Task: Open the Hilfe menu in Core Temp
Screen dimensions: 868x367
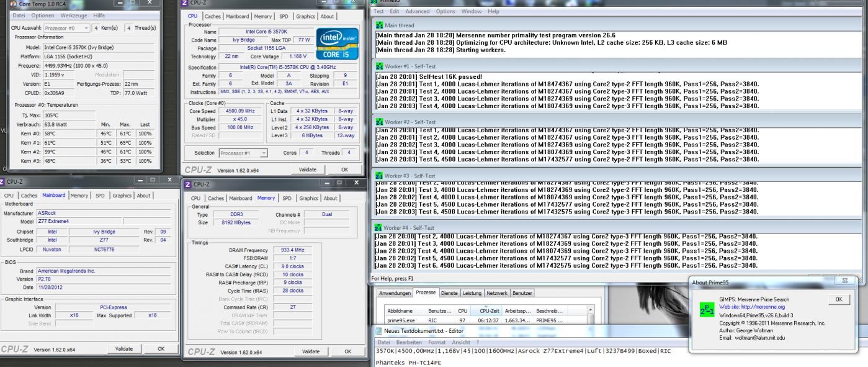Action: [99, 15]
